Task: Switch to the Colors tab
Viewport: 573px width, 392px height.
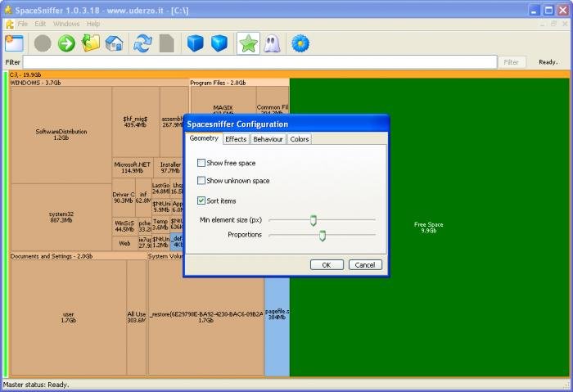Action: click(300, 139)
